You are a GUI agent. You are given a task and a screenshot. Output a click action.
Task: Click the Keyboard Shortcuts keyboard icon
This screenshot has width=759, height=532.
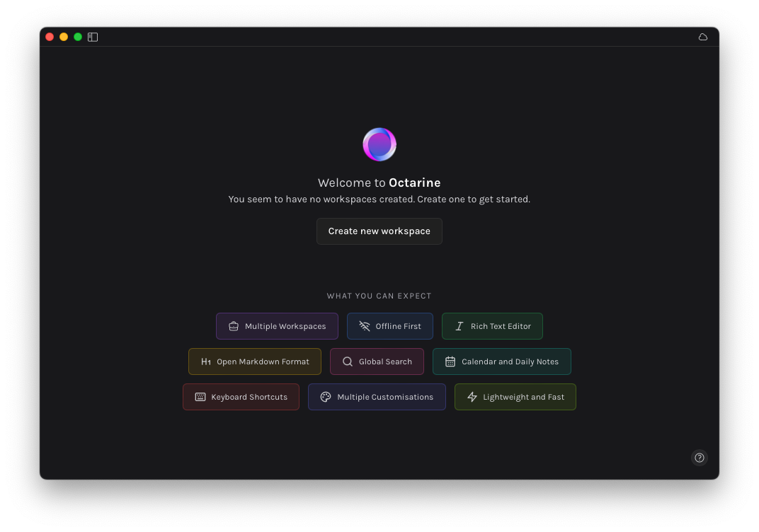[200, 397]
